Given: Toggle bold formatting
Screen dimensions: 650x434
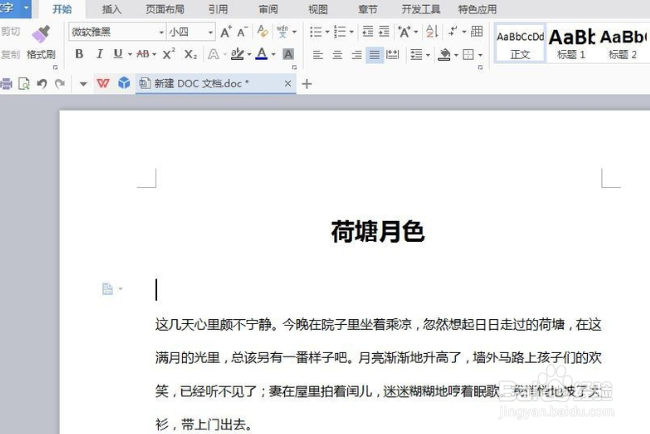Looking at the screenshot, I should 79,54.
